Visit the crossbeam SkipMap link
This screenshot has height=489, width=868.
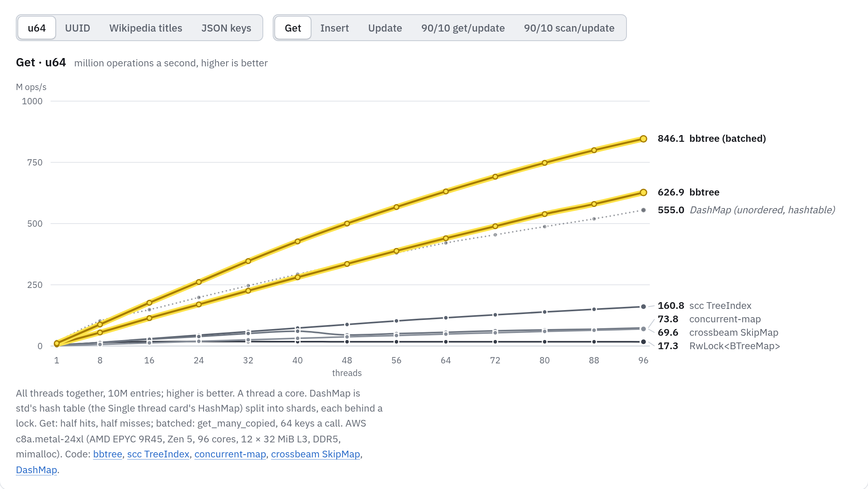coord(315,454)
